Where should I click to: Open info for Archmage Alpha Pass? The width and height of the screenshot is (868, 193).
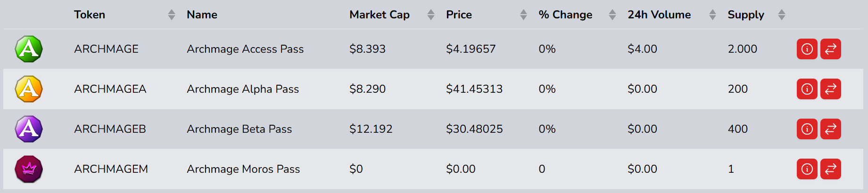point(807,89)
